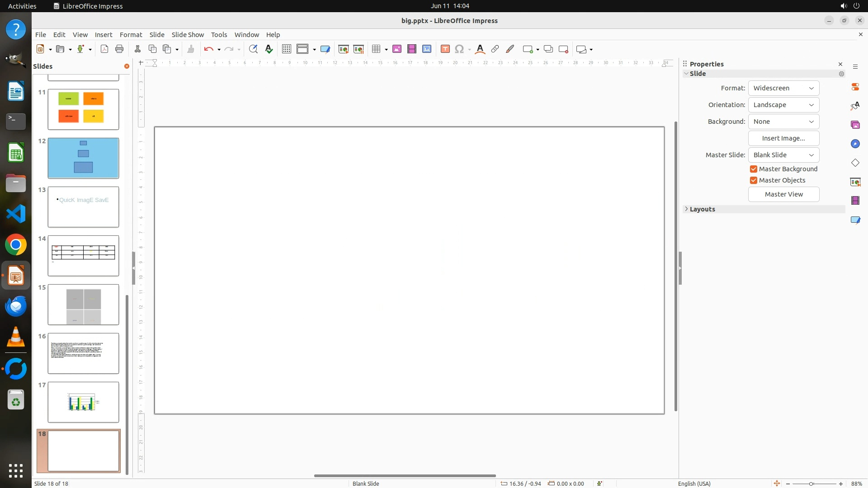The width and height of the screenshot is (868, 488).
Task: Click the Master View button
Action: 783,194
